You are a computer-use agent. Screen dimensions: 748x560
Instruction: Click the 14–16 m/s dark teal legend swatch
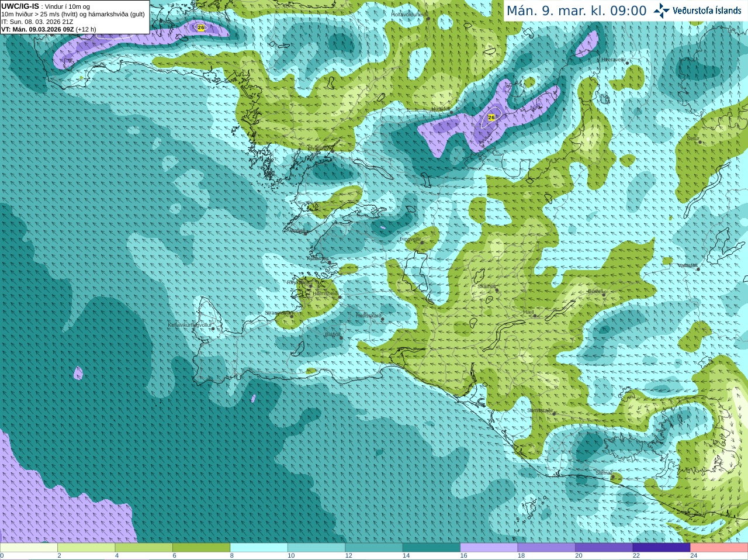[x=431, y=548]
